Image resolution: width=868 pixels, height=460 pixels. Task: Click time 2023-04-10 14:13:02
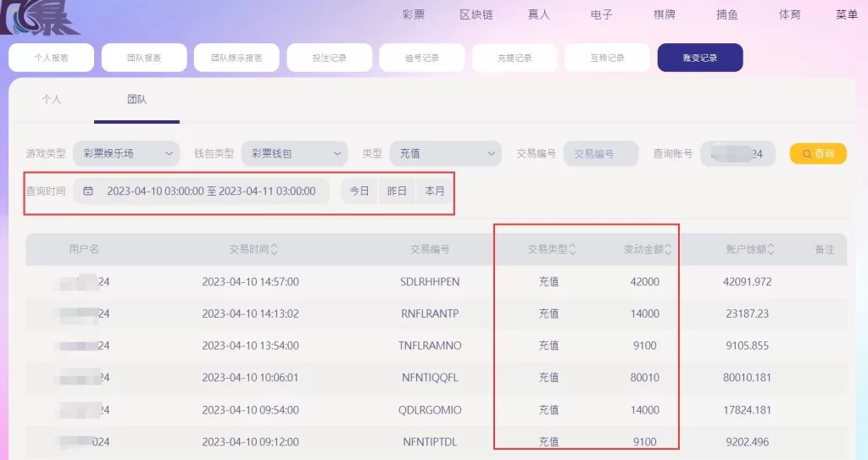click(x=250, y=313)
